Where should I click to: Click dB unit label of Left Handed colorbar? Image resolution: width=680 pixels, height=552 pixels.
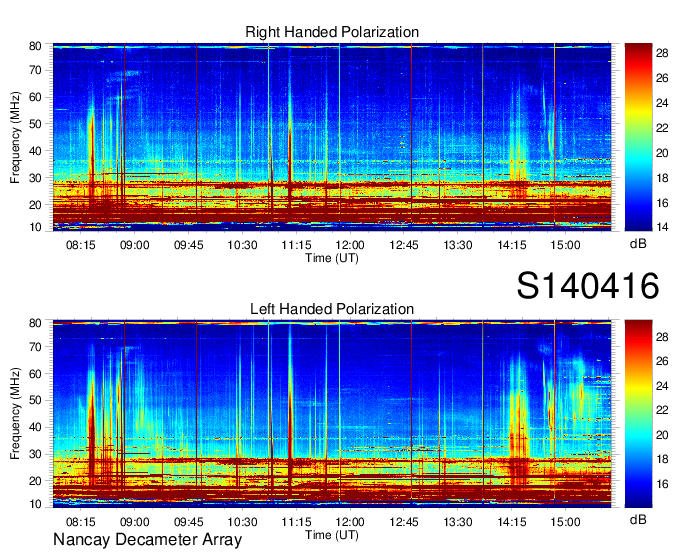coord(638,519)
